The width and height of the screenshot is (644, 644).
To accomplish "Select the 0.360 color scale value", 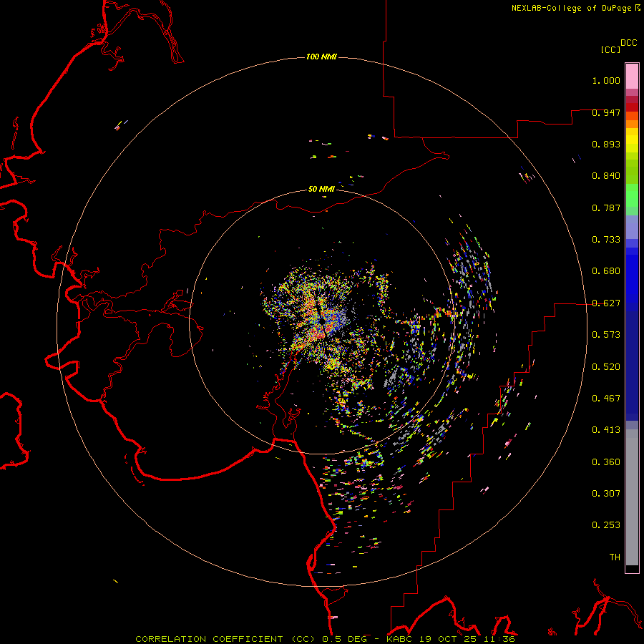I will pyautogui.click(x=606, y=462).
